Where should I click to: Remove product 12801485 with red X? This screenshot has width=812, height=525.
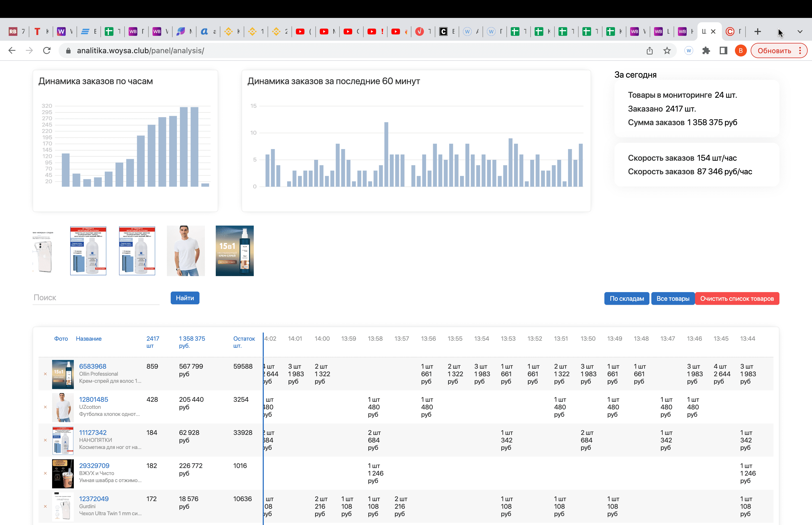(x=45, y=407)
